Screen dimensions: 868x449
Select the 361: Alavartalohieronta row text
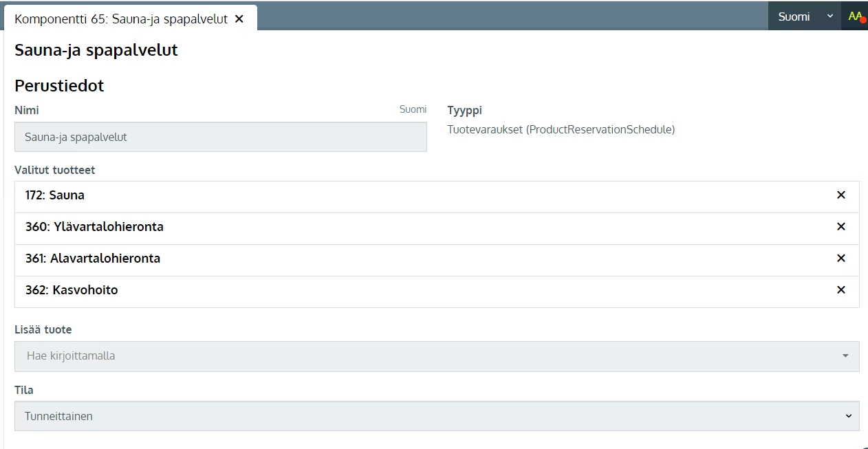tap(93, 259)
